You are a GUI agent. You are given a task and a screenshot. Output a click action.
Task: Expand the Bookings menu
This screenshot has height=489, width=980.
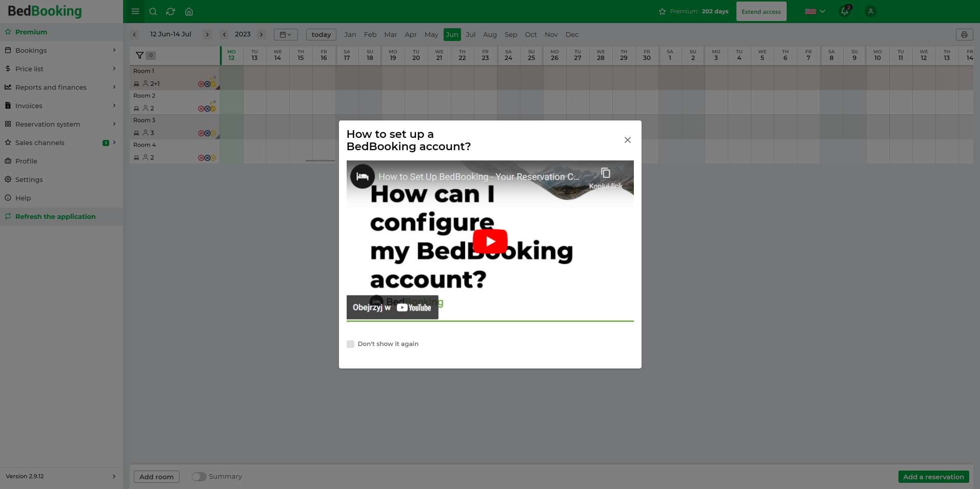pos(62,50)
